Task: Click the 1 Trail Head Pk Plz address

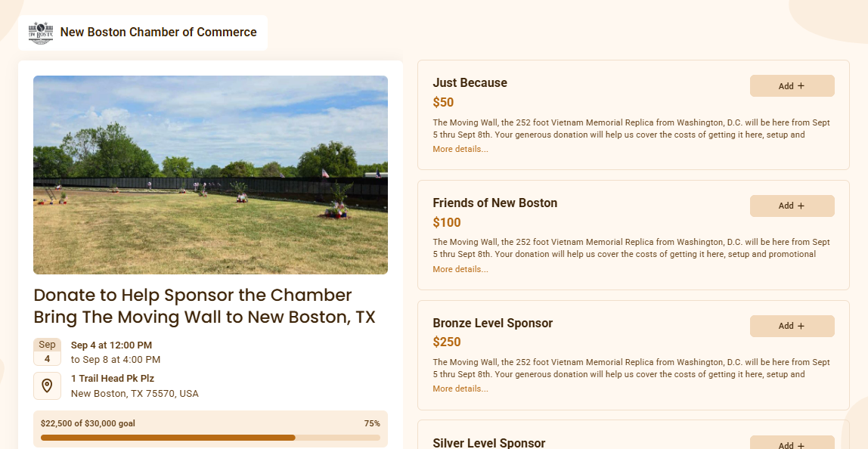Action: (x=113, y=379)
